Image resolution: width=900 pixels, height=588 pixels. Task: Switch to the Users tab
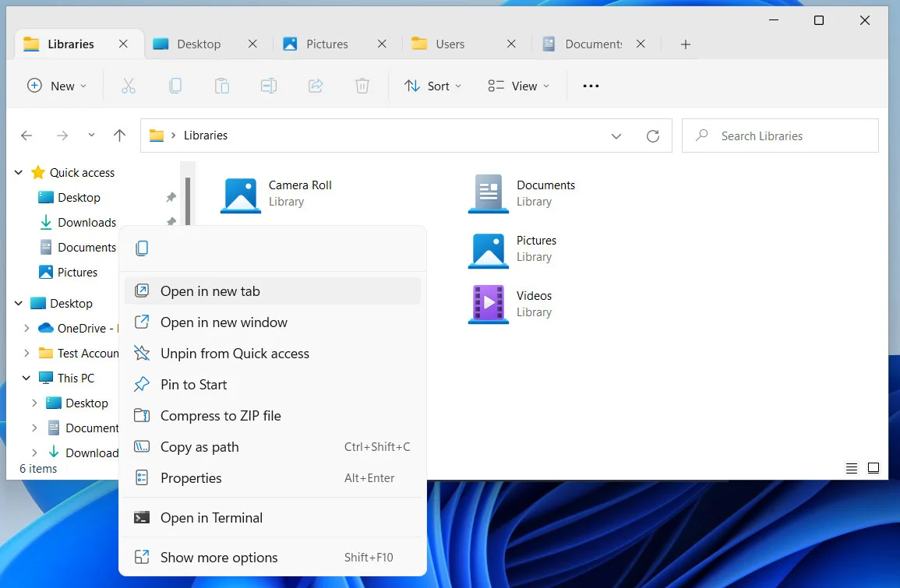450,44
